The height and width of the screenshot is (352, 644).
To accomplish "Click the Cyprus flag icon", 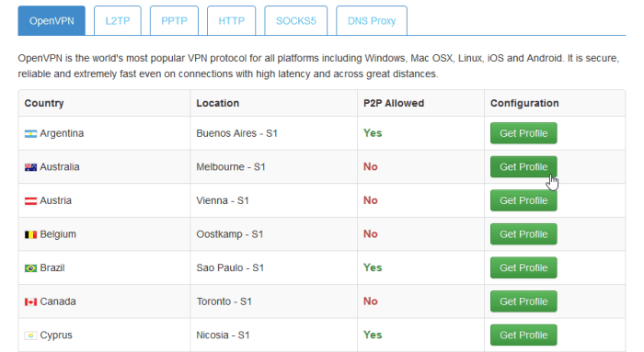I will tap(30, 335).
